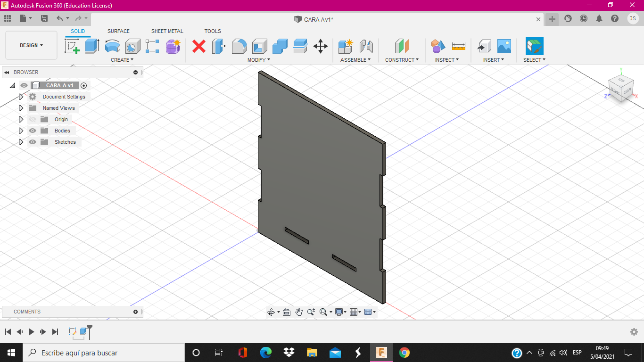
Task: Open the extensions icon next to new tab
Action: (568, 18)
